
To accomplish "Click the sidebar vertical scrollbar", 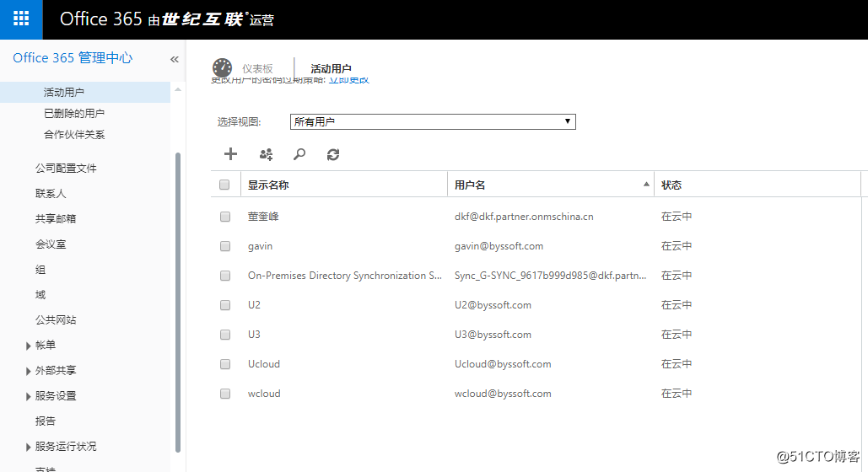I will [178, 303].
